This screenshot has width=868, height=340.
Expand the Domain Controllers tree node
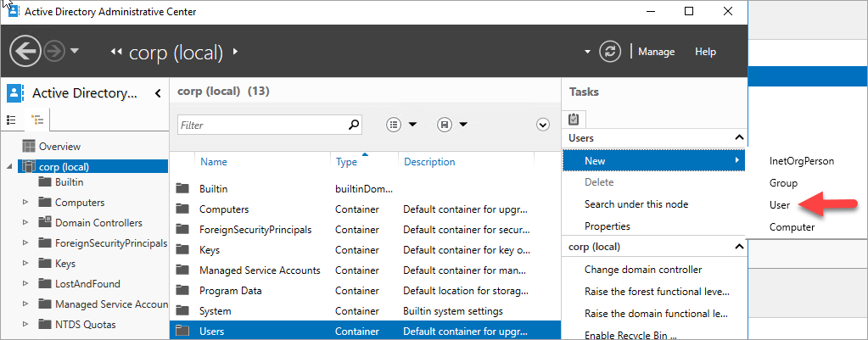tap(25, 223)
